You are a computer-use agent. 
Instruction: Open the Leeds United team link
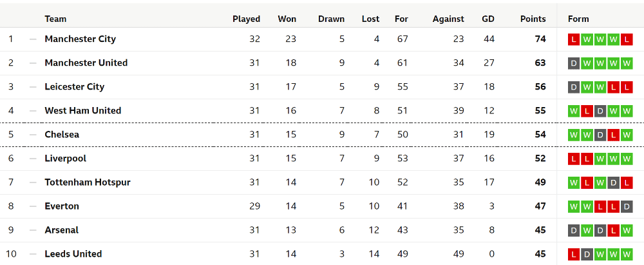point(73,254)
